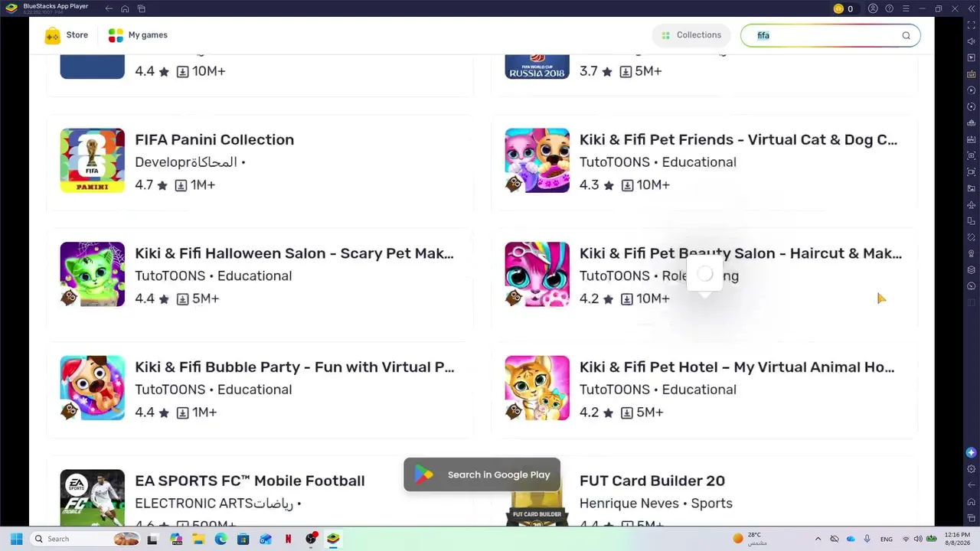
Task: Open Kiki & Fifi Pet Beauty Salon icon
Action: tap(537, 274)
